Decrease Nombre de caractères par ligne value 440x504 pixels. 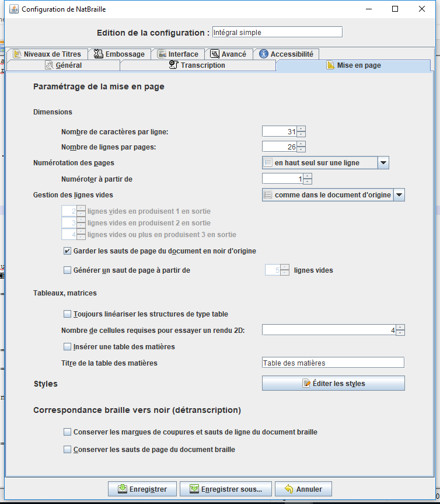(x=301, y=134)
